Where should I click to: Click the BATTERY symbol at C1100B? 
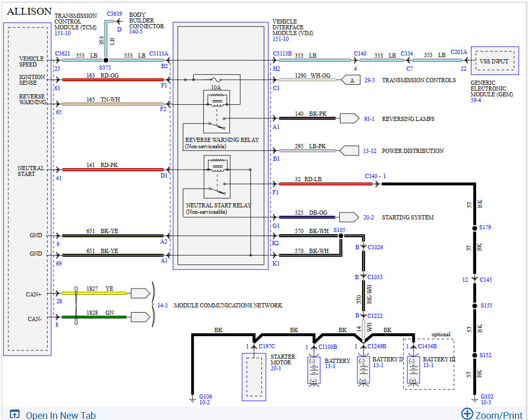coord(314,371)
